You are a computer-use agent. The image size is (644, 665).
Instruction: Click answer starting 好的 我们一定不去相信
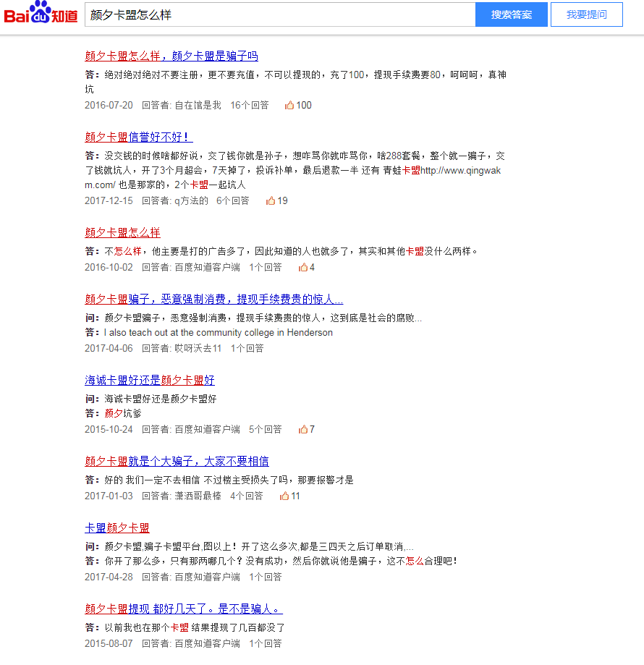point(229,480)
